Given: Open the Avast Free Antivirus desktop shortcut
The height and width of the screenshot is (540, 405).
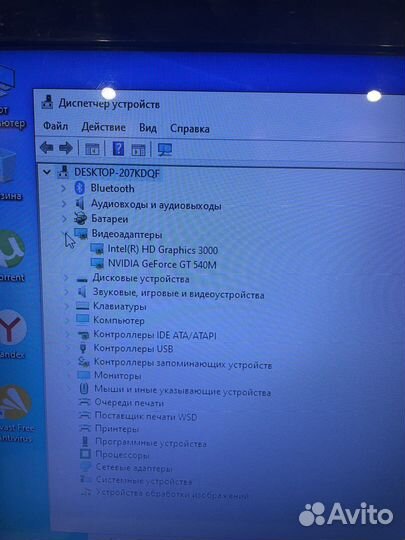Looking at the screenshot, I should (x=14, y=402).
